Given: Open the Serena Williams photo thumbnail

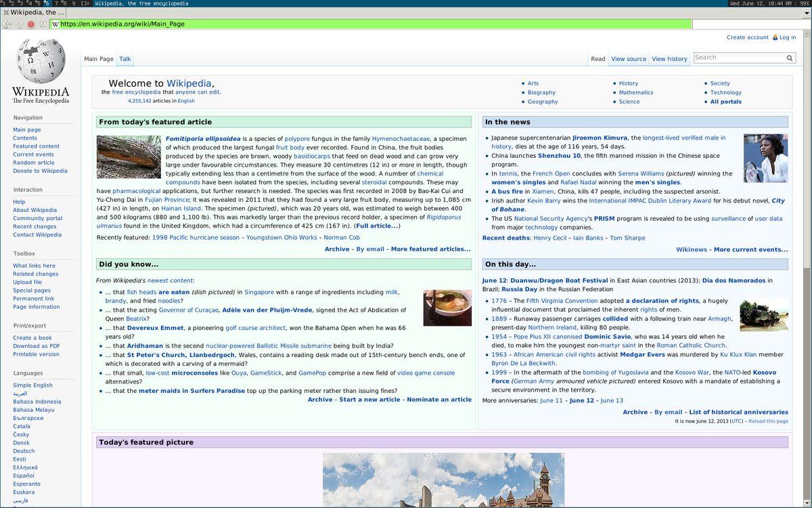Looking at the screenshot, I should tap(765, 158).
